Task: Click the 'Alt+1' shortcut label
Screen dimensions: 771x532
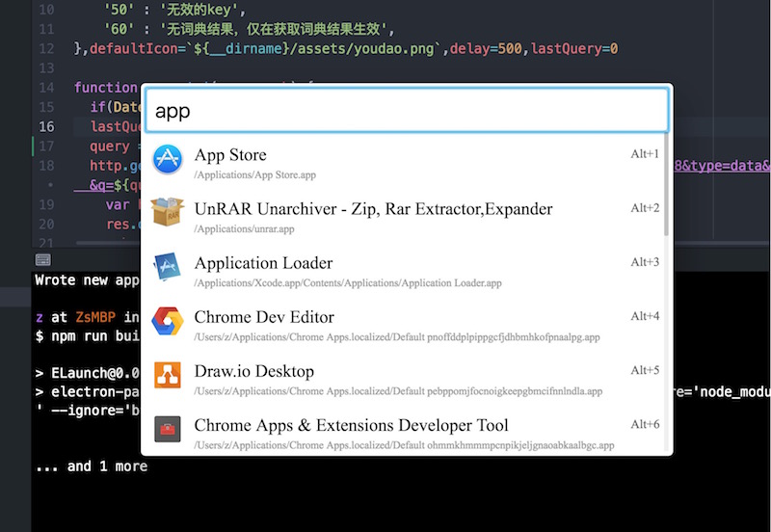Action: tap(645, 154)
